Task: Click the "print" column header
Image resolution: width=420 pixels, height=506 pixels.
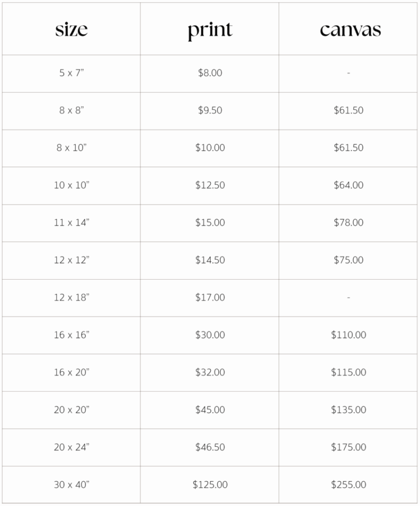Action: 210,30
